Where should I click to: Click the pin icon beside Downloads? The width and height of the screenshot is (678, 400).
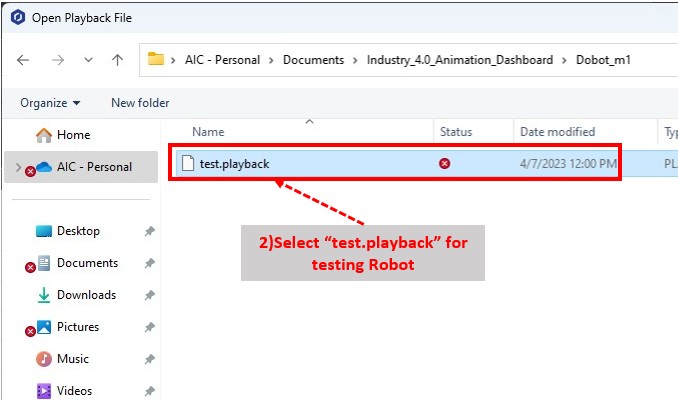click(149, 295)
